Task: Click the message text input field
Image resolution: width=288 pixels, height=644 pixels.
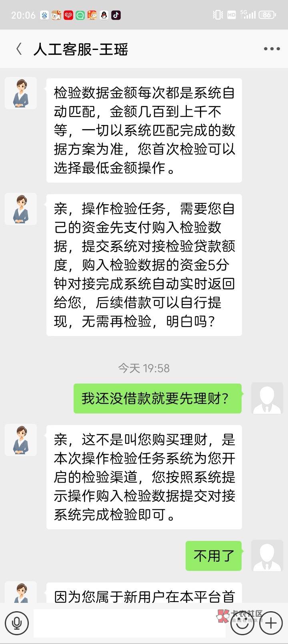Action: pos(129,622)
